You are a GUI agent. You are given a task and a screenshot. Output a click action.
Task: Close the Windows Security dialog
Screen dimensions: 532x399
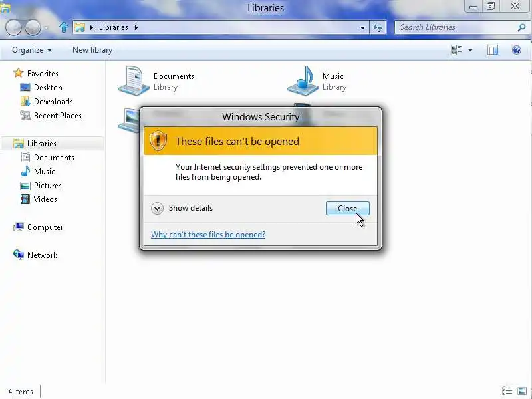[x=347, y=209]
